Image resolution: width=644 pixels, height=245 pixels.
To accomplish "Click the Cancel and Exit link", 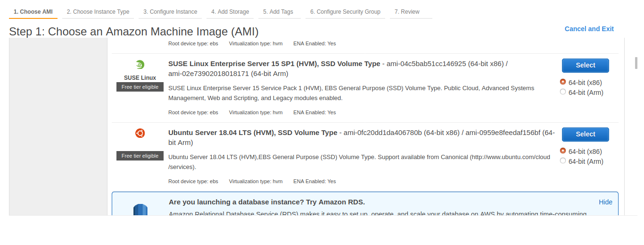I will [589, 29].
